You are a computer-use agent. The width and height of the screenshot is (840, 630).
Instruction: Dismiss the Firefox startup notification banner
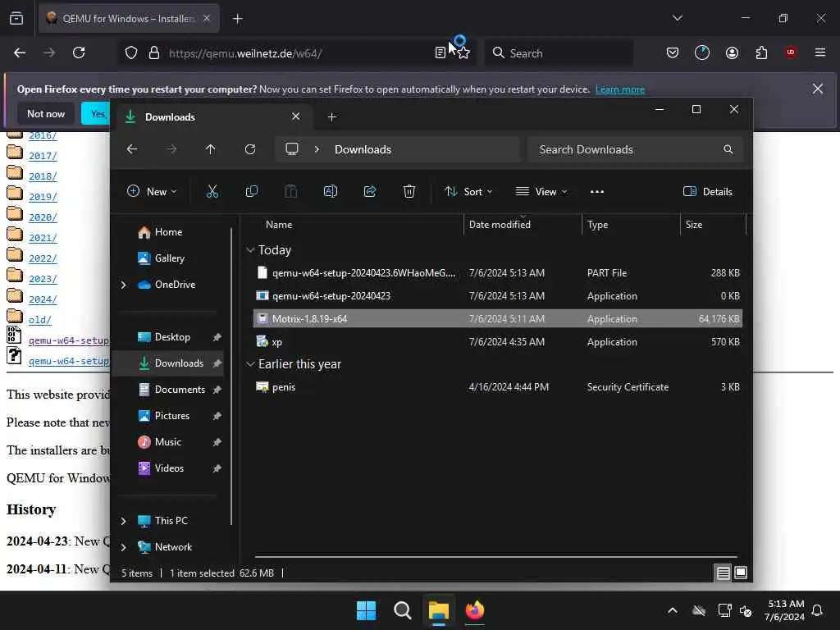tap(818, 89)
